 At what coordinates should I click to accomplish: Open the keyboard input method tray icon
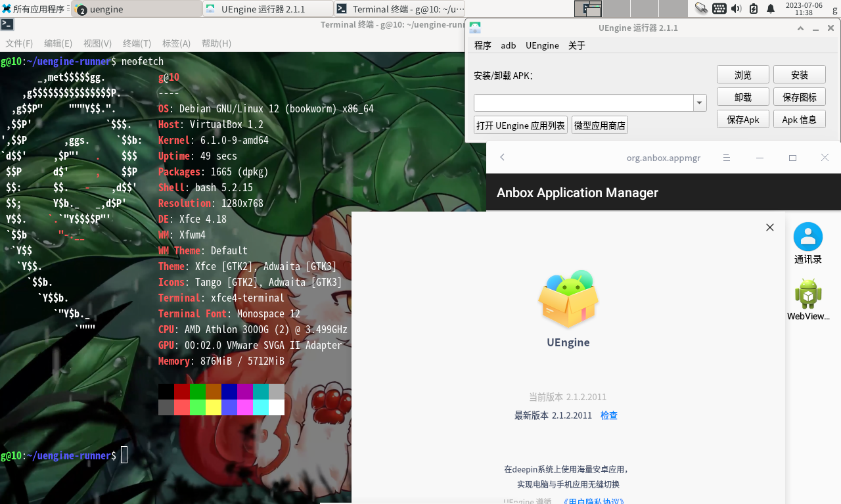click(719, 9)
